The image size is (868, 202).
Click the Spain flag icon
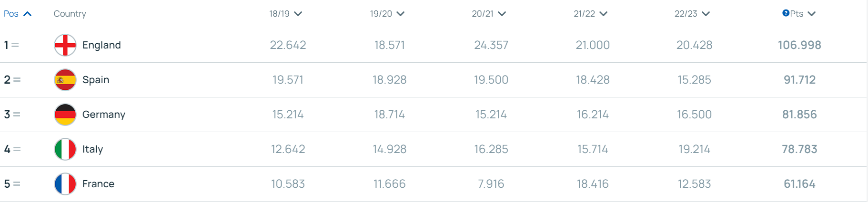coord(65,80)
